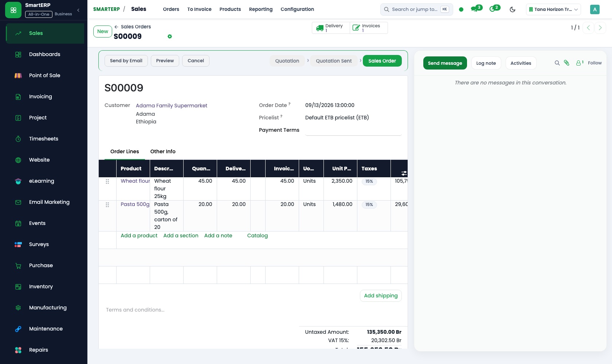This screenshot has height=364, width=612.
Task: Switch to the Other Info tab
Action: (163, 151)
